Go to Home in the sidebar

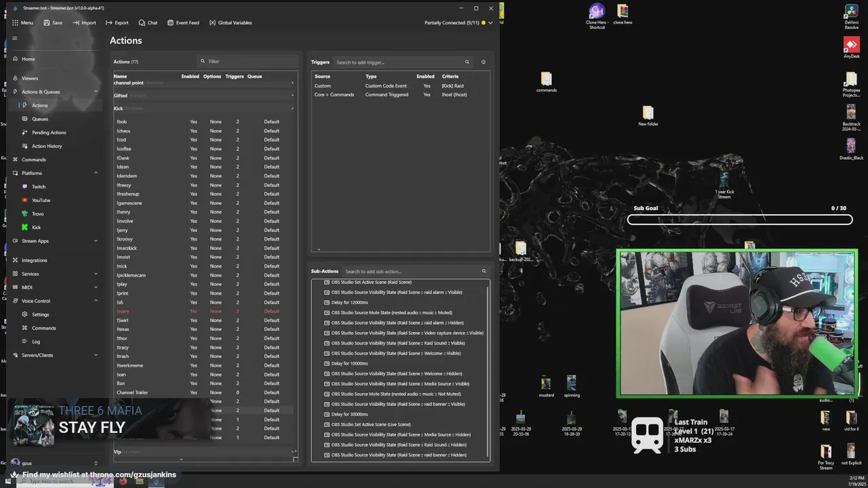point(28,59)
